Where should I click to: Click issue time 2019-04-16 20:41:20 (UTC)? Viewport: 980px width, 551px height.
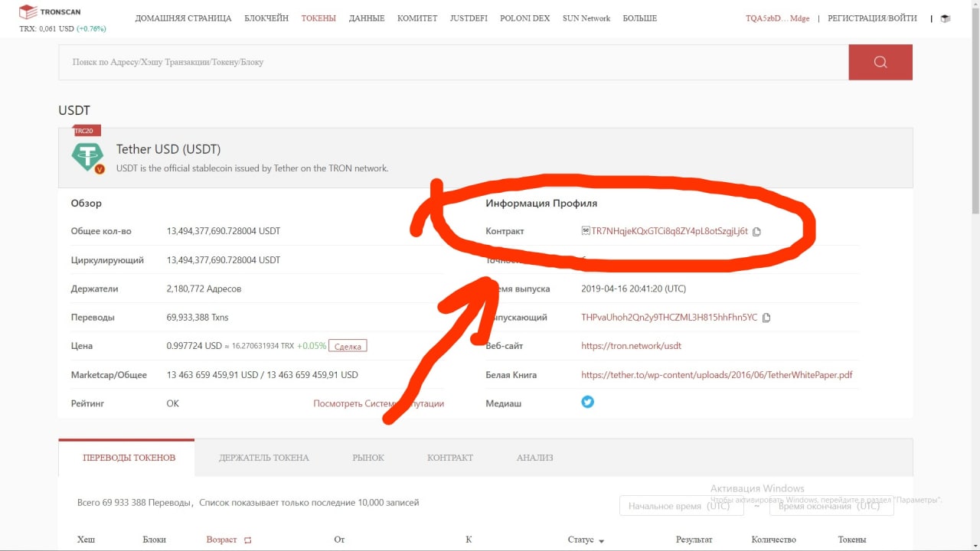click(634, 289)
